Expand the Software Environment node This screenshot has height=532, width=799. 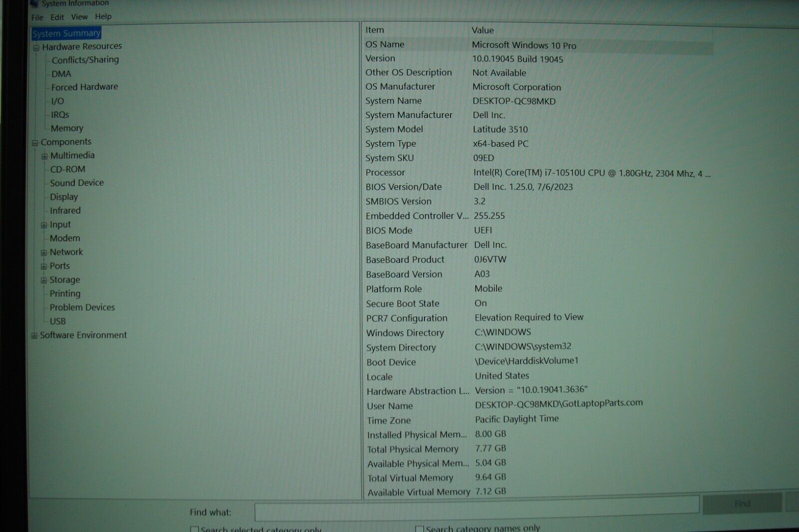tap(34, 336)
